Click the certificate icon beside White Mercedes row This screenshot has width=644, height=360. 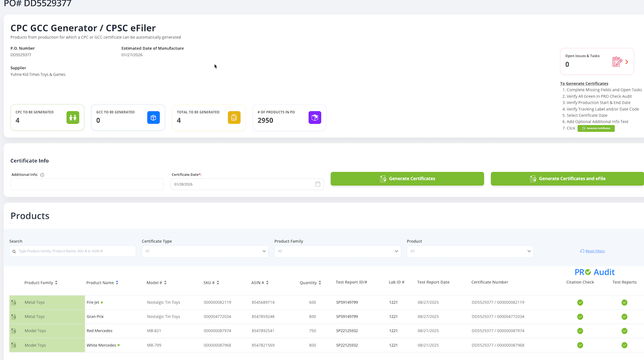click(14, 345)
